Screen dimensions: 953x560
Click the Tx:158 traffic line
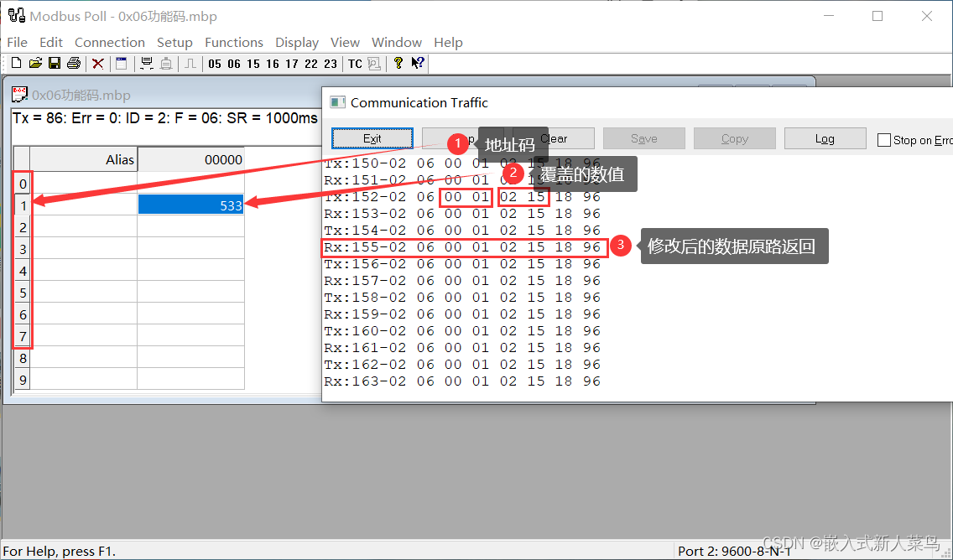462,298
